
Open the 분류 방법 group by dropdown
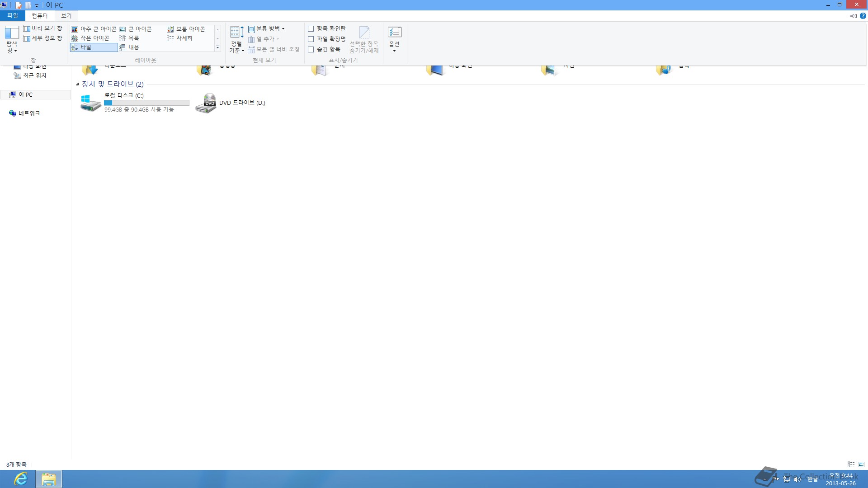pos(267,28)
